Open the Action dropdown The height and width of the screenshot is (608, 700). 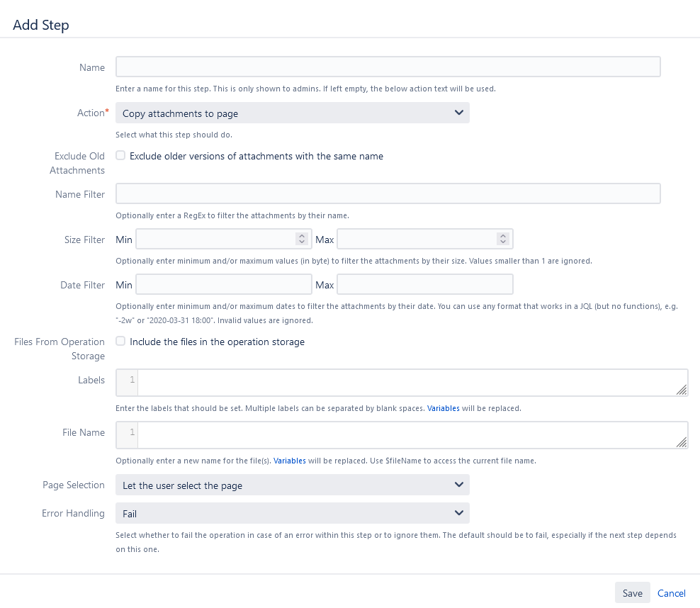coord(292,113)
